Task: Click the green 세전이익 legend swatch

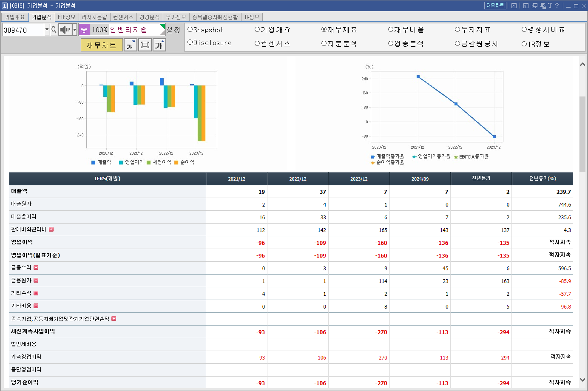Action: (149, 162)
